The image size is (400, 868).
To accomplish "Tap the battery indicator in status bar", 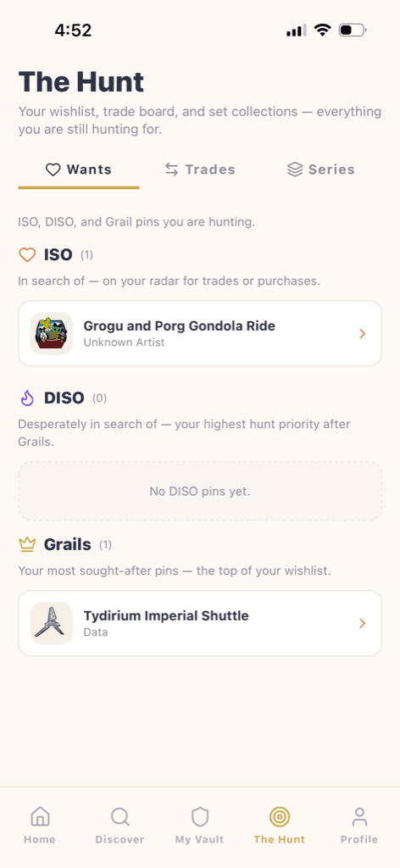I will [353, 30].
